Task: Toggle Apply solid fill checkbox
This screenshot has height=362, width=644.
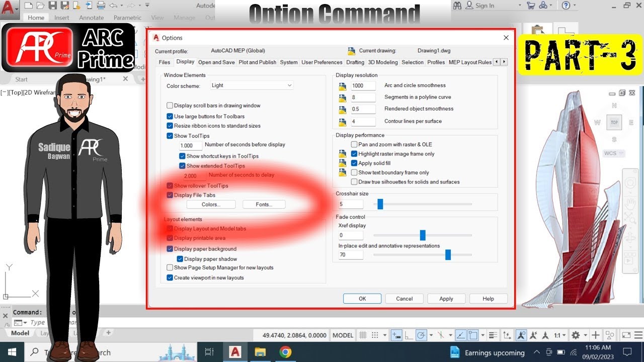Action: 354,163
